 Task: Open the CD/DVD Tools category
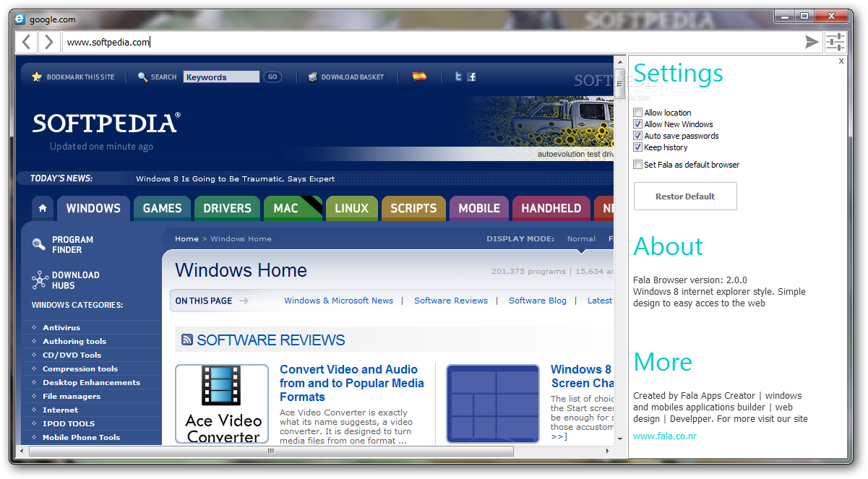click(72, 355)
